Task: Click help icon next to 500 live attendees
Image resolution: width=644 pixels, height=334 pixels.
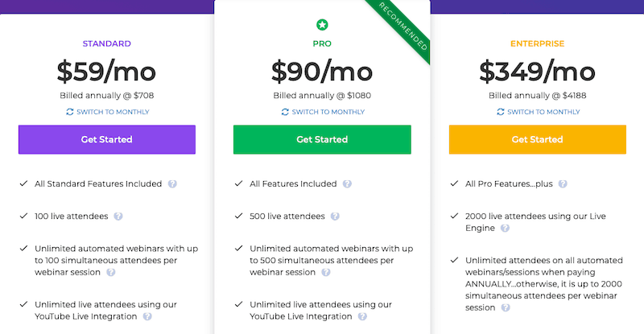Action: coord(335,216)
